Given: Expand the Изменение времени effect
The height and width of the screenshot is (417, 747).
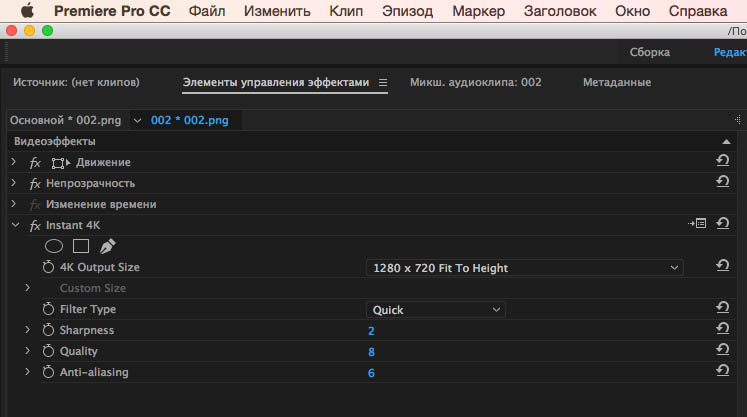Looking at the screenshot, I should (x=13, y=204).
